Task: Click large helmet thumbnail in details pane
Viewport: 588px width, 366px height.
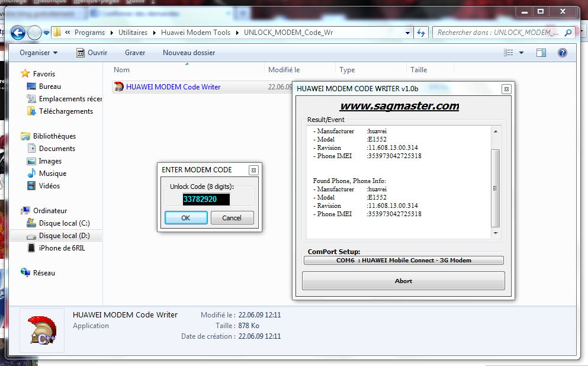Action: [42, 330]
